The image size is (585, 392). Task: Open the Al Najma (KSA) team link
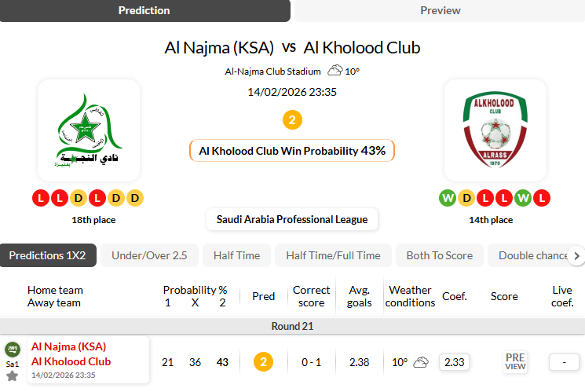pyautogui.click(x=68, y=346)
